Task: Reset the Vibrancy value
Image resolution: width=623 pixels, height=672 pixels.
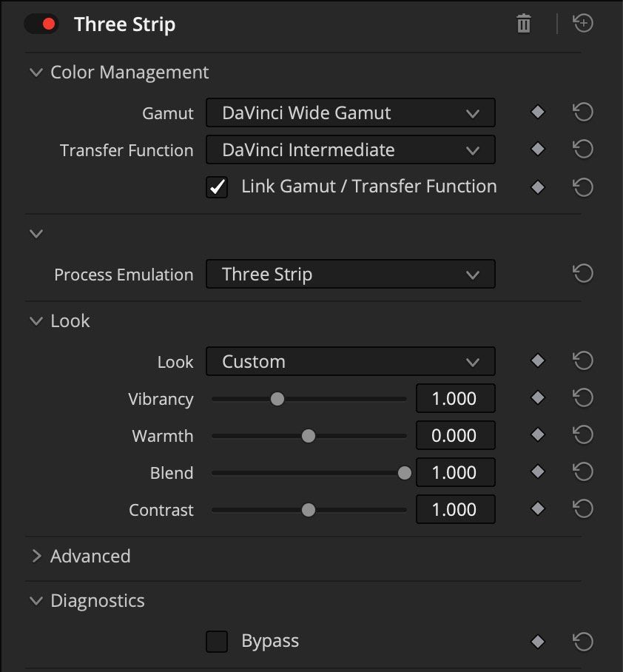Action: click(583, 397)
